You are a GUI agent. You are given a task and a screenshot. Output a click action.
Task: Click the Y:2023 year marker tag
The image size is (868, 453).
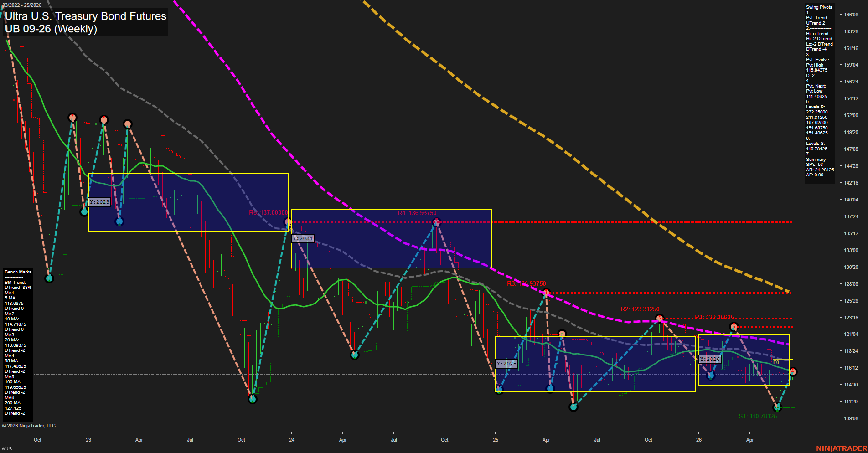pos(99,202)
